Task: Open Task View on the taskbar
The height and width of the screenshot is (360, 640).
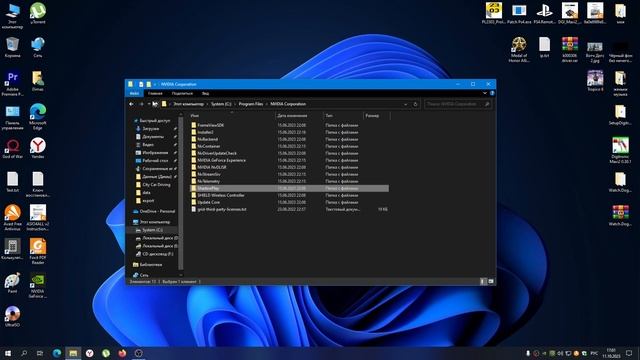Action: point(40,353)
